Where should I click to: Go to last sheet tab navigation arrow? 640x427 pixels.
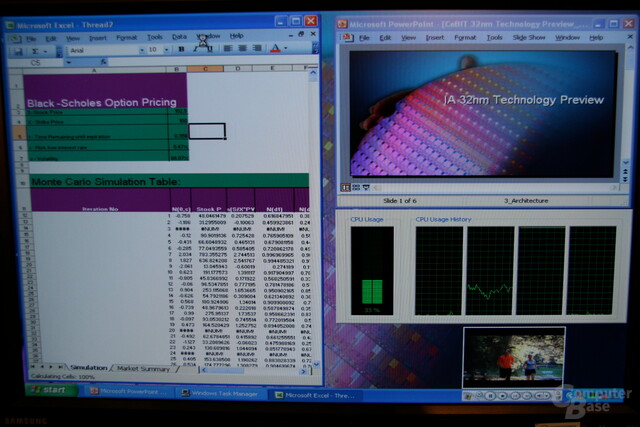pos(60,367)
